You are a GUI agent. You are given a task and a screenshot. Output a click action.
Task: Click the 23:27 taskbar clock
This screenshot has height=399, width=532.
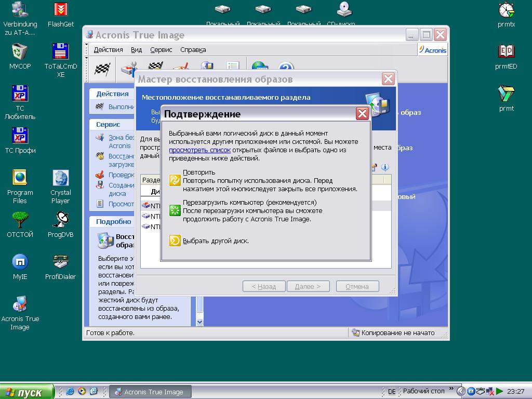515,392
